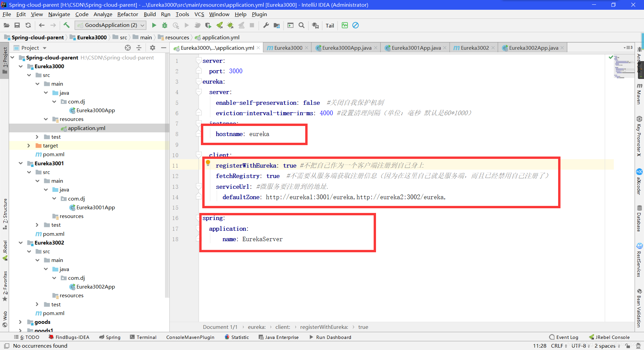This screenshot has height=350, width=644.
Task: Open the Terminal tool window
Action: (143, 337)
